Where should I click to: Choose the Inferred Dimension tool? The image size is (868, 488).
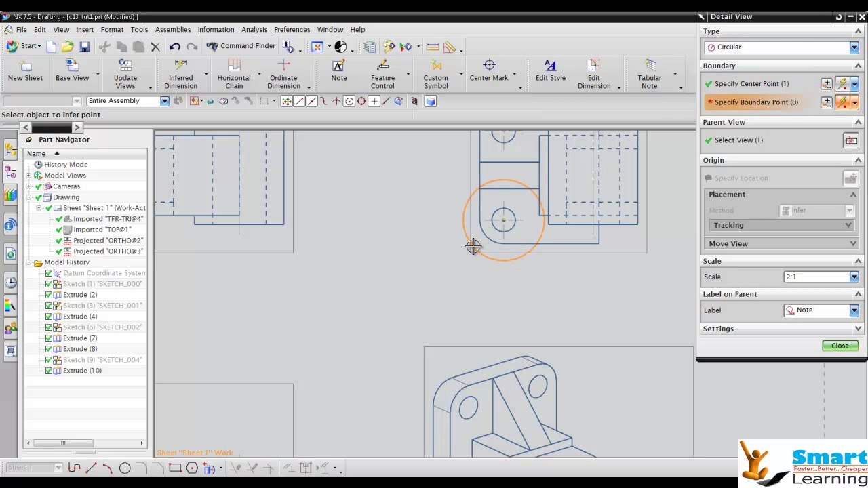pos(180,74)
